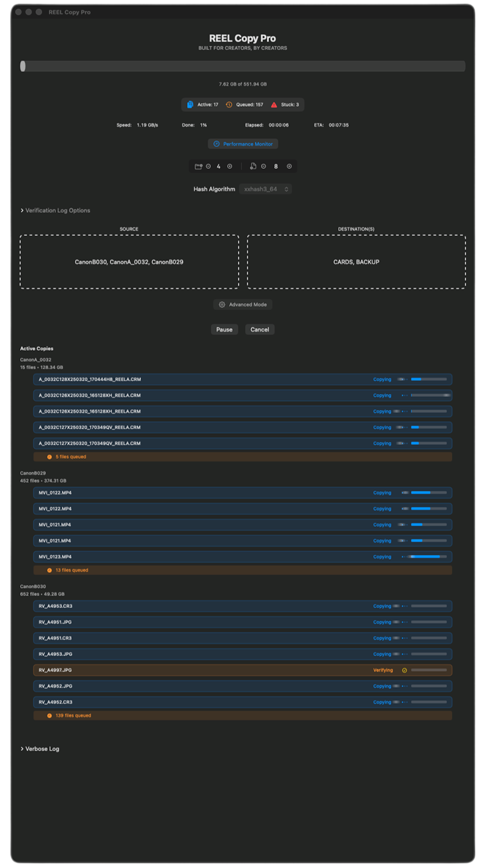
Task: Click the orange Queued clock icon
Action: coord(229,104)
